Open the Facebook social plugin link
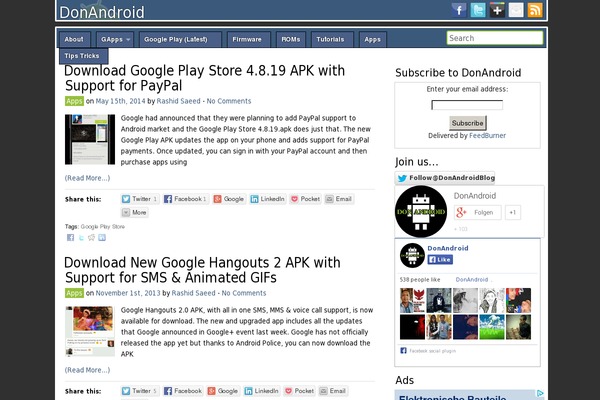 coord(432,351)
